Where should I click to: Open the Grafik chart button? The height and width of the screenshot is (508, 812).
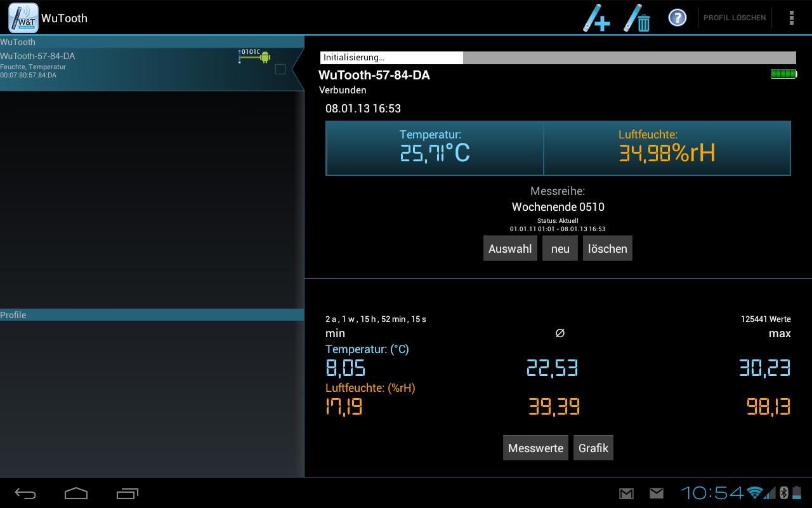pos(593,448)
